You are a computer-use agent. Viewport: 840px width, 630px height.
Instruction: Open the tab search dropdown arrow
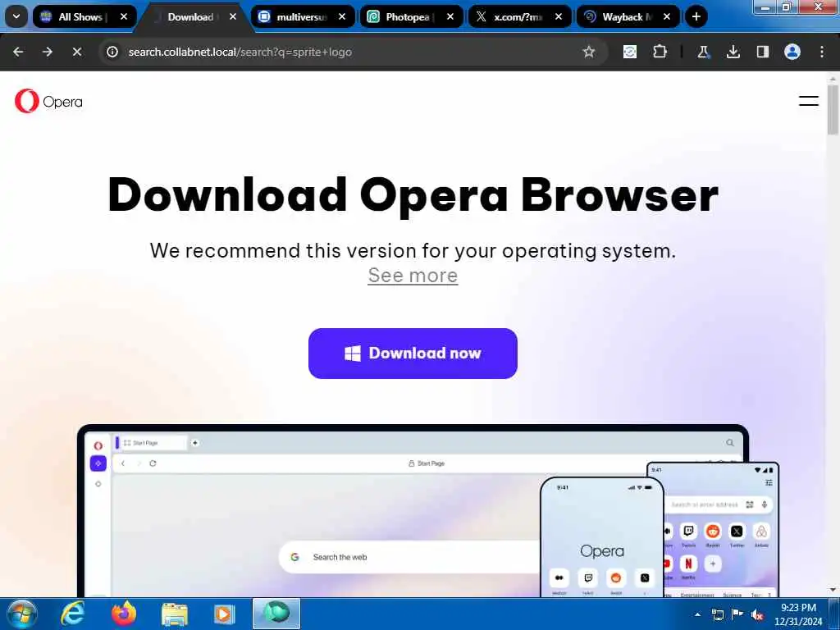point(16,16)
